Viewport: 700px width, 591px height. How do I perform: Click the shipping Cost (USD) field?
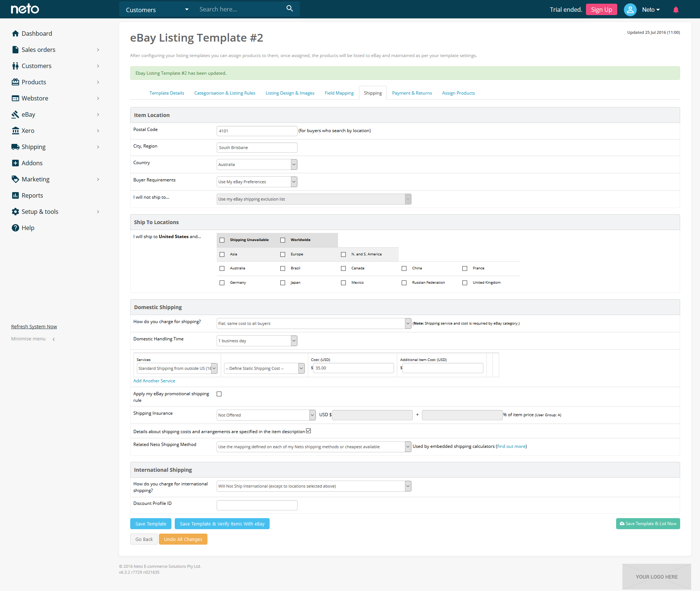coord(353,368)
